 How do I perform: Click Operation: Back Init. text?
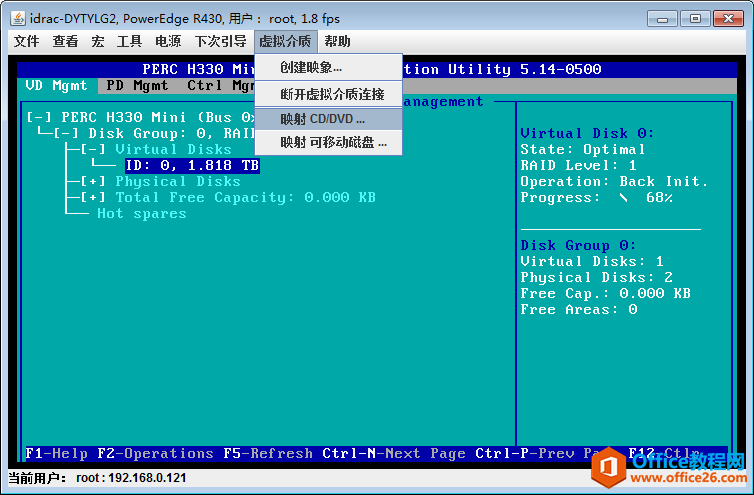[614, 181]
